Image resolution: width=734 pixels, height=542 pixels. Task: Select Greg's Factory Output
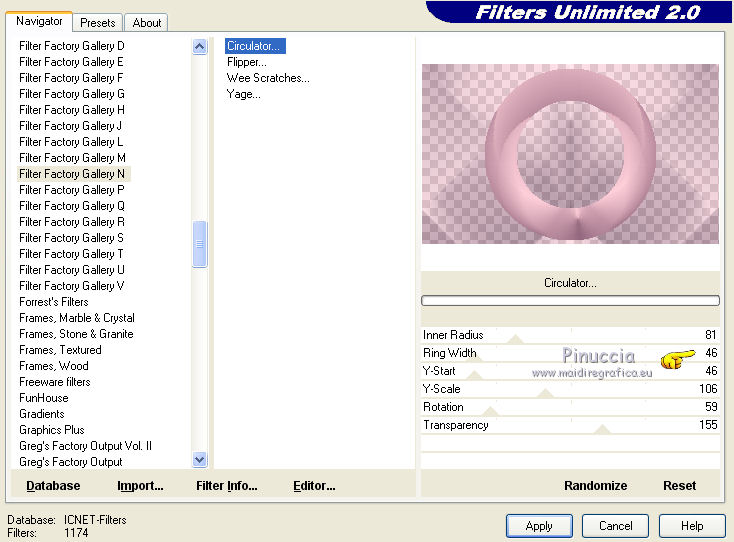(71, 461)
